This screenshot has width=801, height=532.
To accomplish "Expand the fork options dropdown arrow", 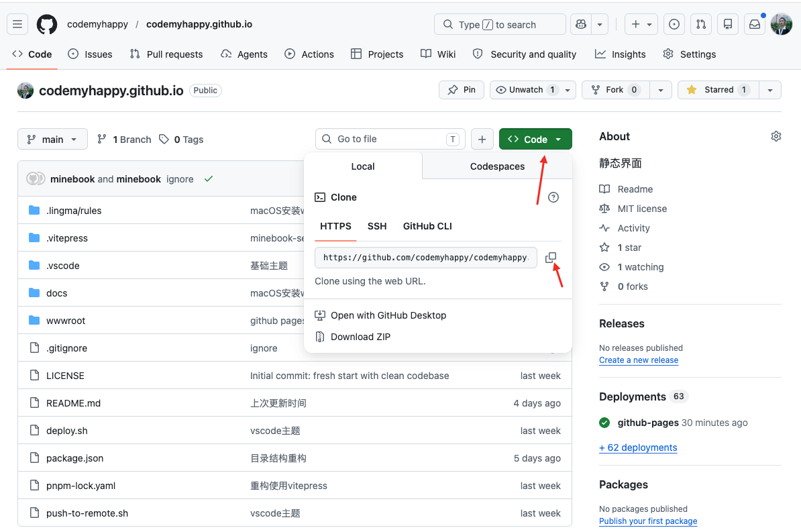I will pos(661,90).
